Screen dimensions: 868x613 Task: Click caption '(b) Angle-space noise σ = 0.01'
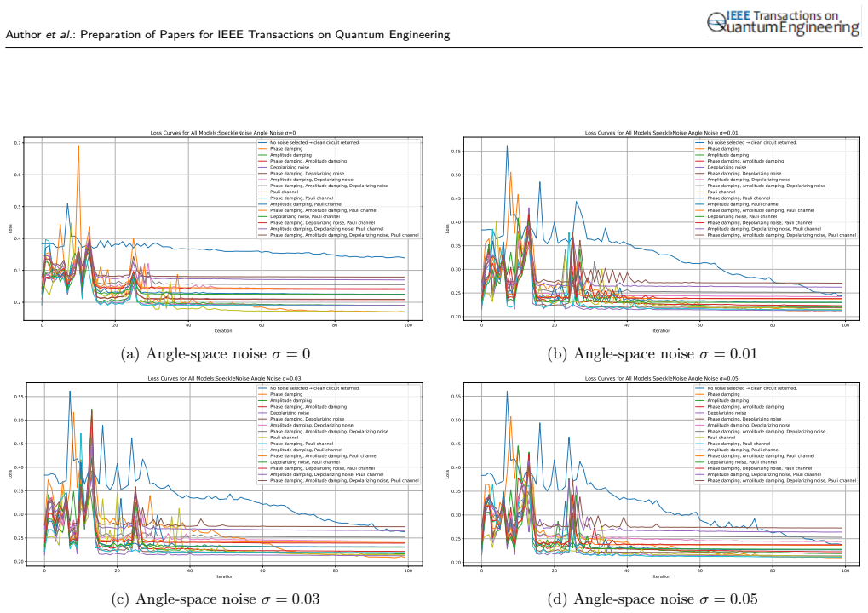point(652,354)
